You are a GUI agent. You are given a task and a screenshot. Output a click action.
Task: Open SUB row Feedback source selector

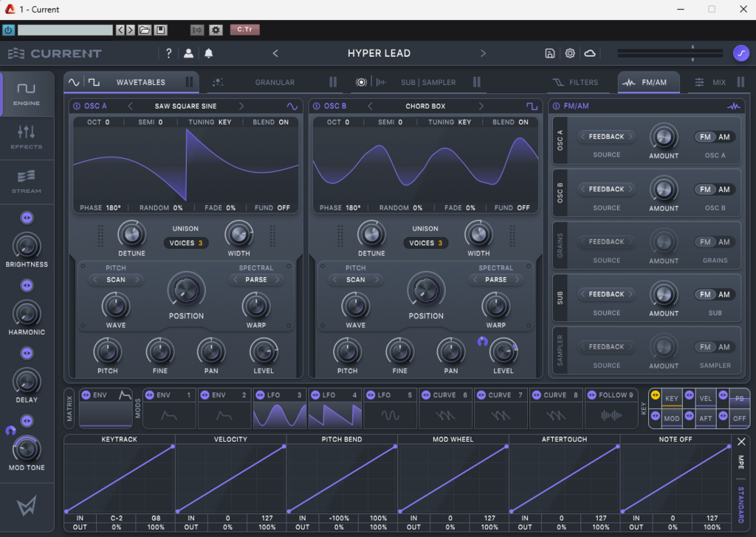point(607,295)
